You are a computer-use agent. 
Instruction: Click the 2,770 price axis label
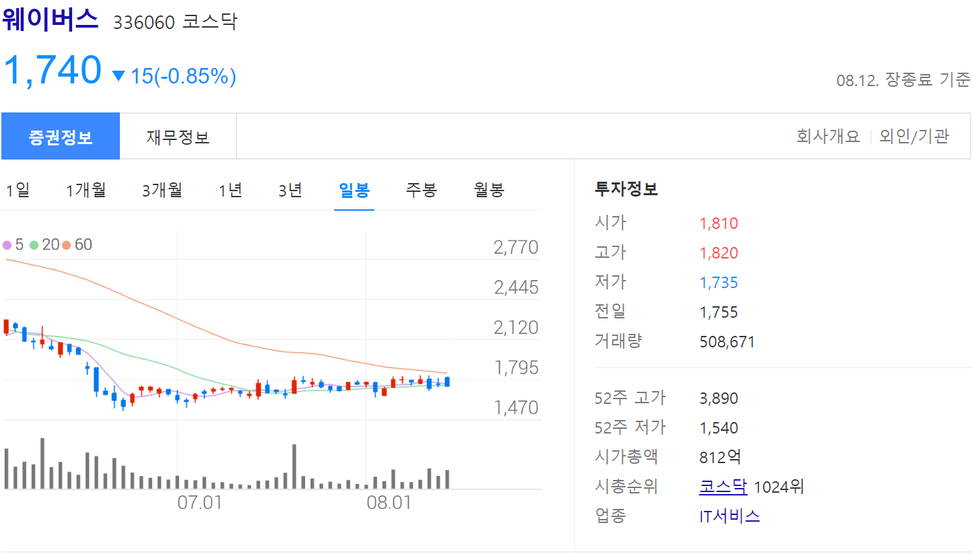pos(516,248)
